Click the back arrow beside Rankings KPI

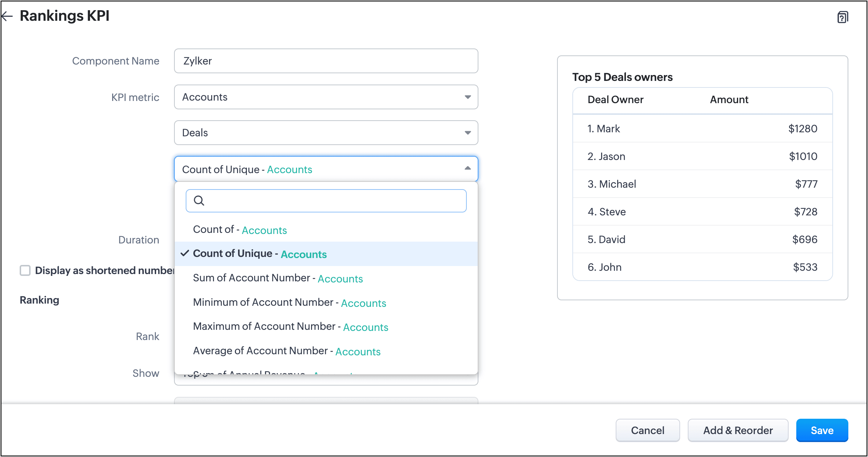(x=7, y=16)
